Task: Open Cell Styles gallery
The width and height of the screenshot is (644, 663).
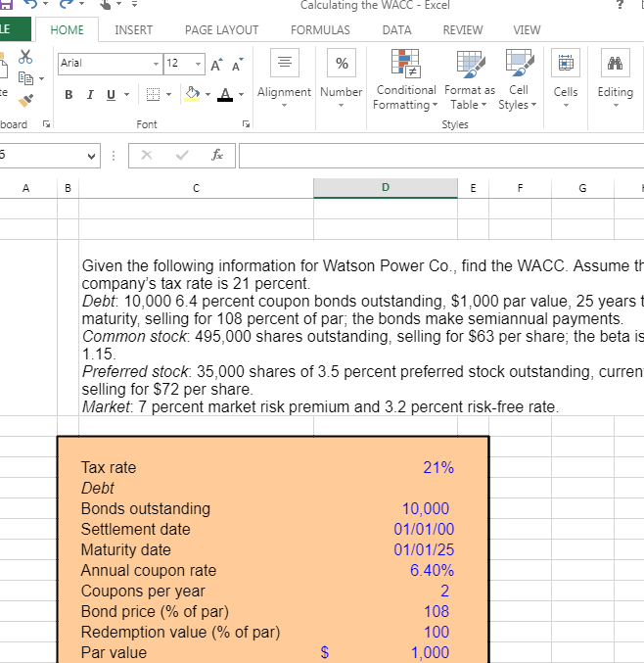Action: point(518,80)
